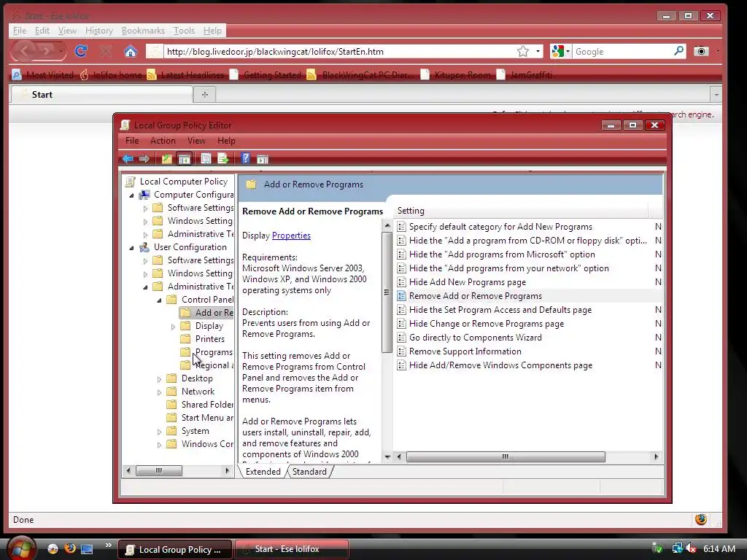Image resolution: width=747 pixels, height=560 pixels.
Task: Click the Show Desktop quick launch icon
Action: 87,549
